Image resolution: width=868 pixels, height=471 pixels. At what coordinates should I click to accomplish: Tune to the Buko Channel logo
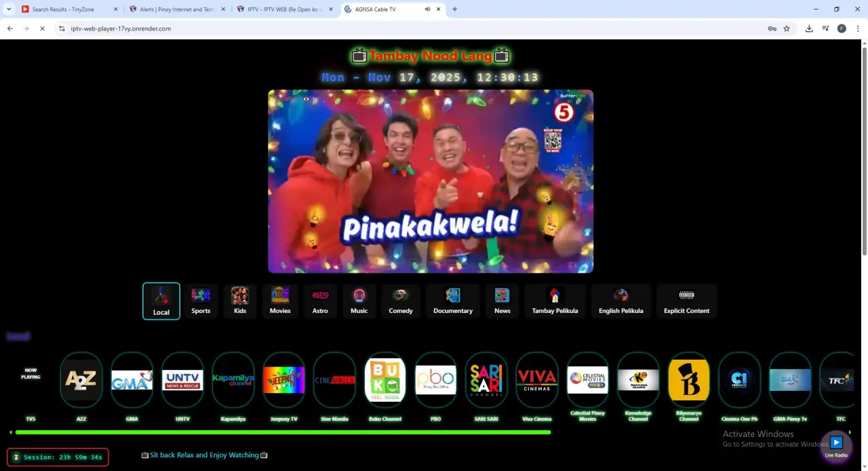[x=385, y=379]
